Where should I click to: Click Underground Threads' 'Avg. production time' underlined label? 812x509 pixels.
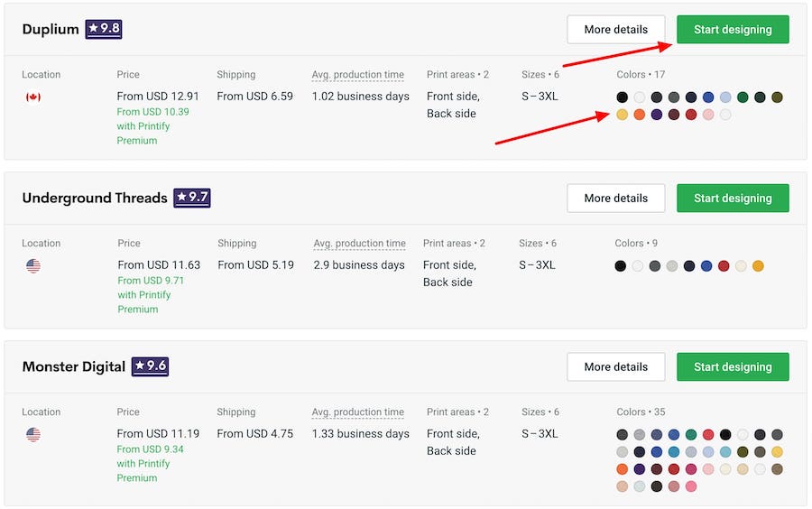coord(359,244)
